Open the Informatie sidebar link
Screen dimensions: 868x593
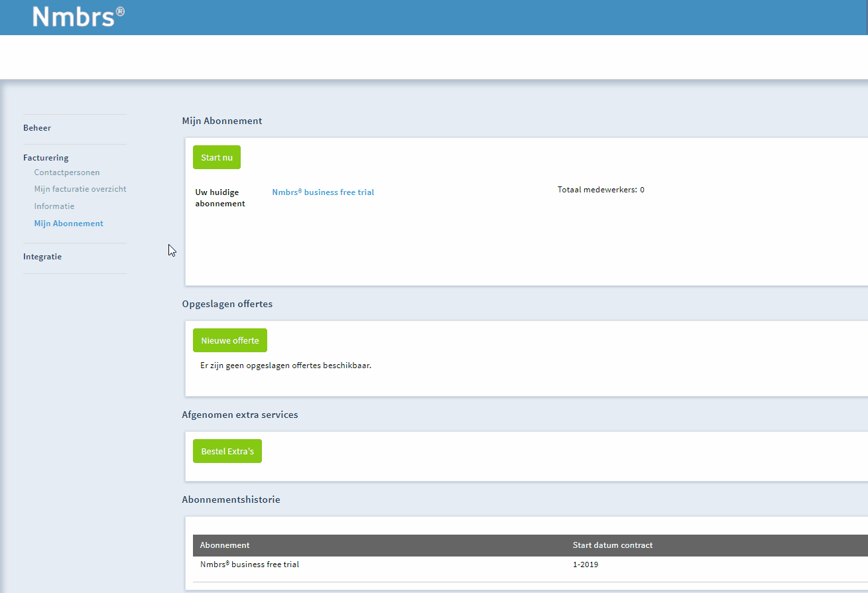point(54,206)
